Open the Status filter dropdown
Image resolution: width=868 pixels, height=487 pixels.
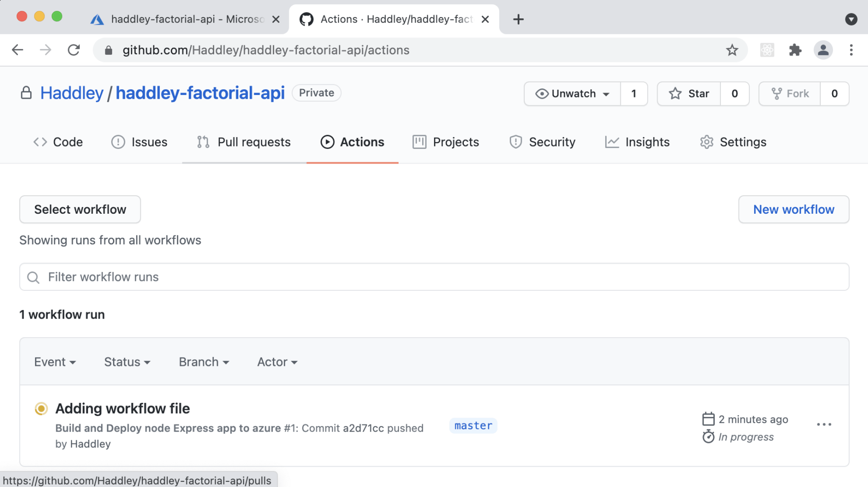point(127,362)
